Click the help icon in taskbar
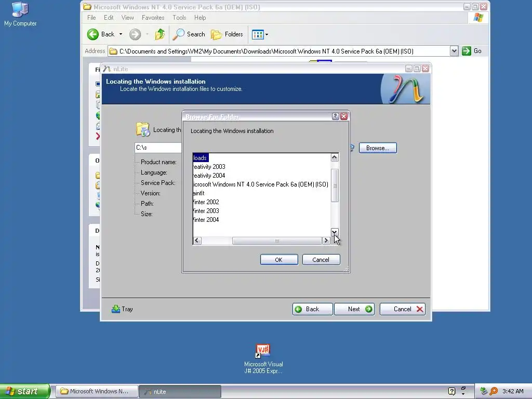 coord(451,391)
